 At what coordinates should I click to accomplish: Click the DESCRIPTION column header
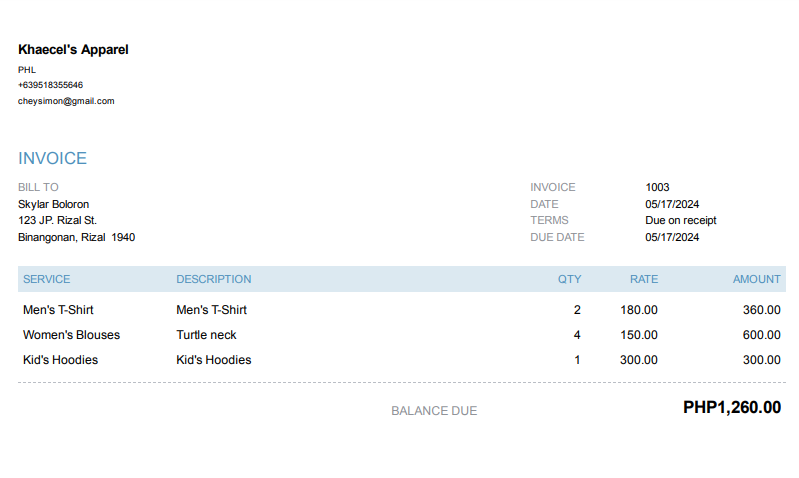click(x=214, y=279)
